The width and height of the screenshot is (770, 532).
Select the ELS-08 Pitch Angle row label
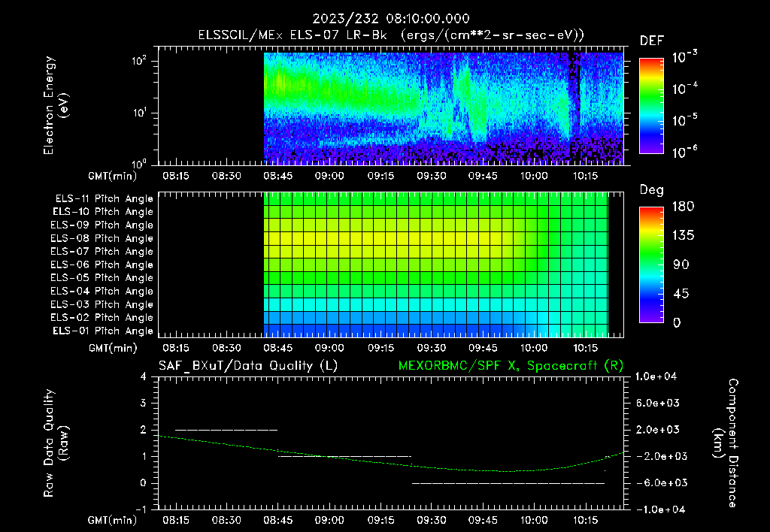click(x=102, y=238)
